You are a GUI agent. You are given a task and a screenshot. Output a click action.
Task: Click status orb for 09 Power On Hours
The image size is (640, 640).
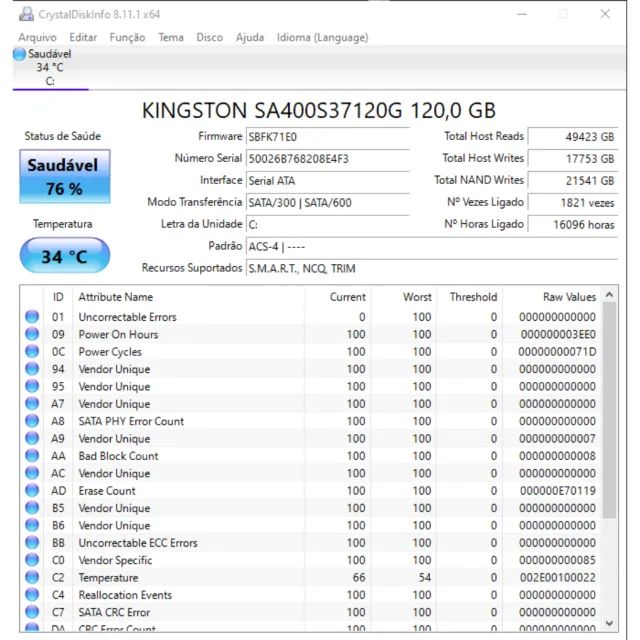[32, 334]
